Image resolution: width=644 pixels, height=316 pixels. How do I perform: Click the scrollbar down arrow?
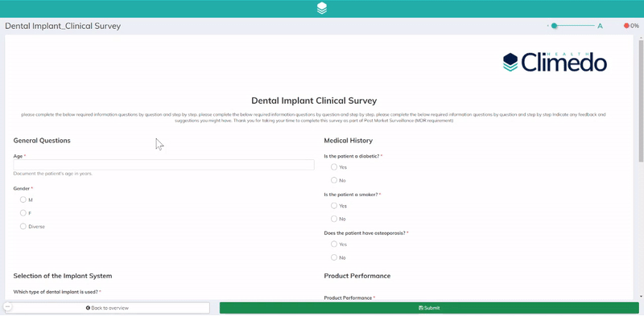click(641, 297)
